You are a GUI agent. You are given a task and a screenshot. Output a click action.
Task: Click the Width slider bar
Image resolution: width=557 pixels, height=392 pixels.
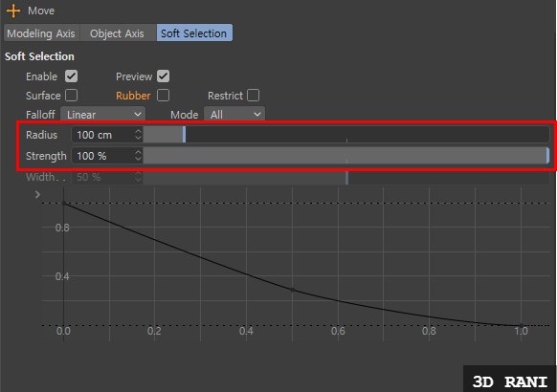346,177
